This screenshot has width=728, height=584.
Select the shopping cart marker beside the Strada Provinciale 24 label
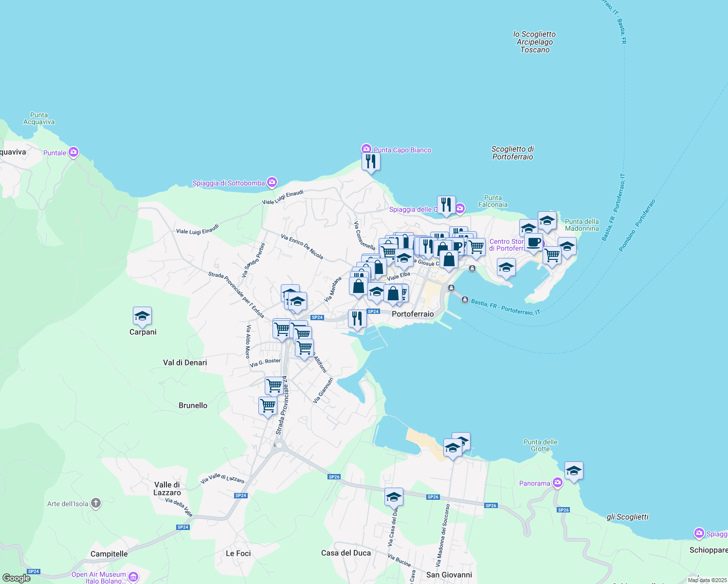pos(274,387)
